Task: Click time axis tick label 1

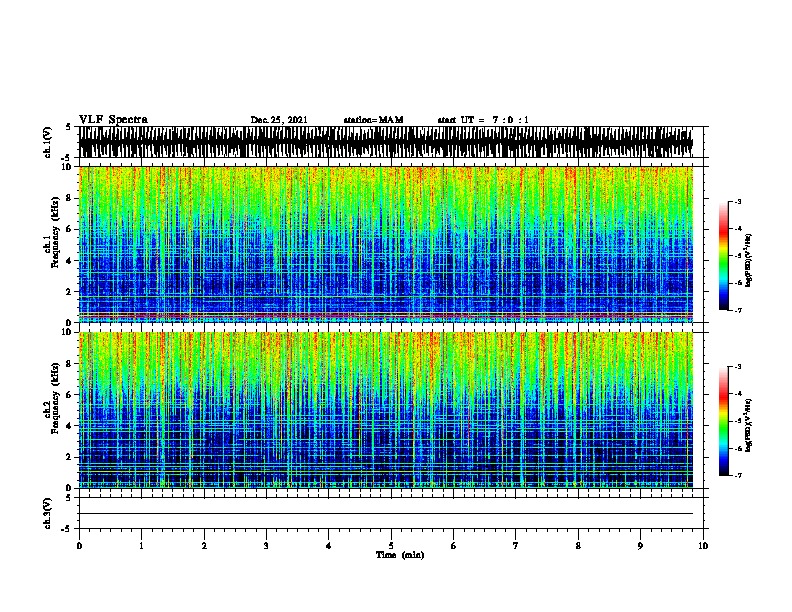Action: (141, 545)
